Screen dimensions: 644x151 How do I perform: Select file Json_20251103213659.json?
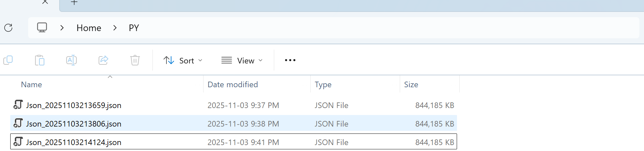[233, 105]
